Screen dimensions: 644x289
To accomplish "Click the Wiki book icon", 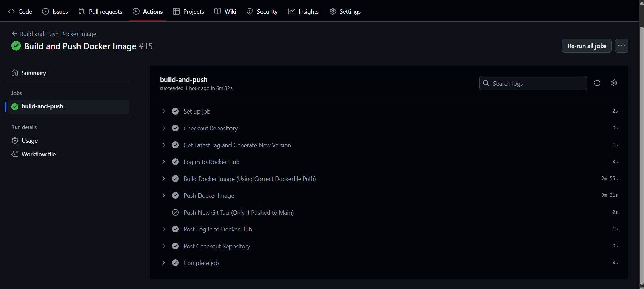I will [218, 11].
